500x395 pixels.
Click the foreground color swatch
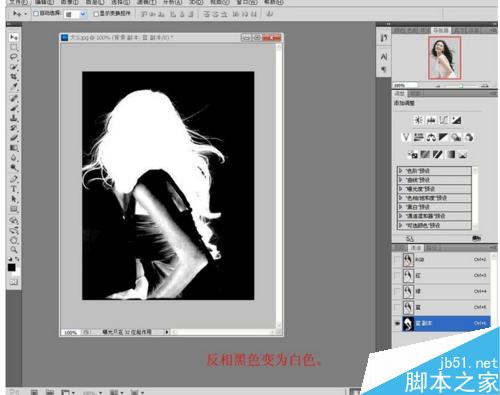(x=12, y=267)
